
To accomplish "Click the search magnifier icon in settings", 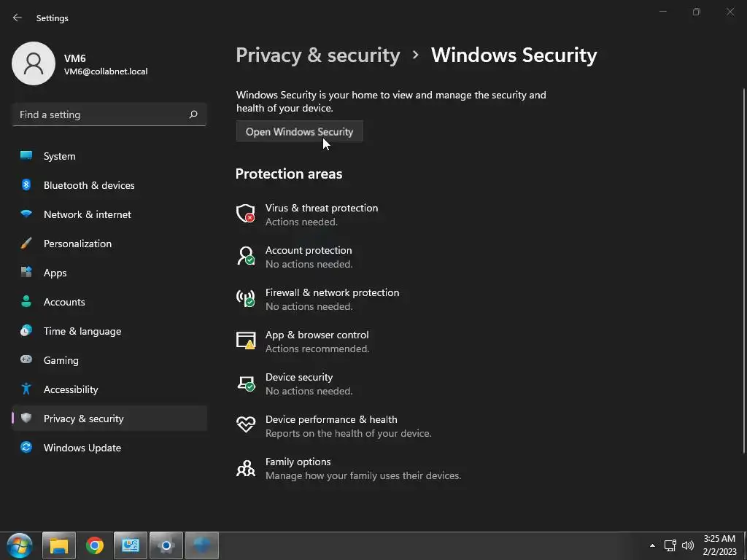I will [193, 114].
